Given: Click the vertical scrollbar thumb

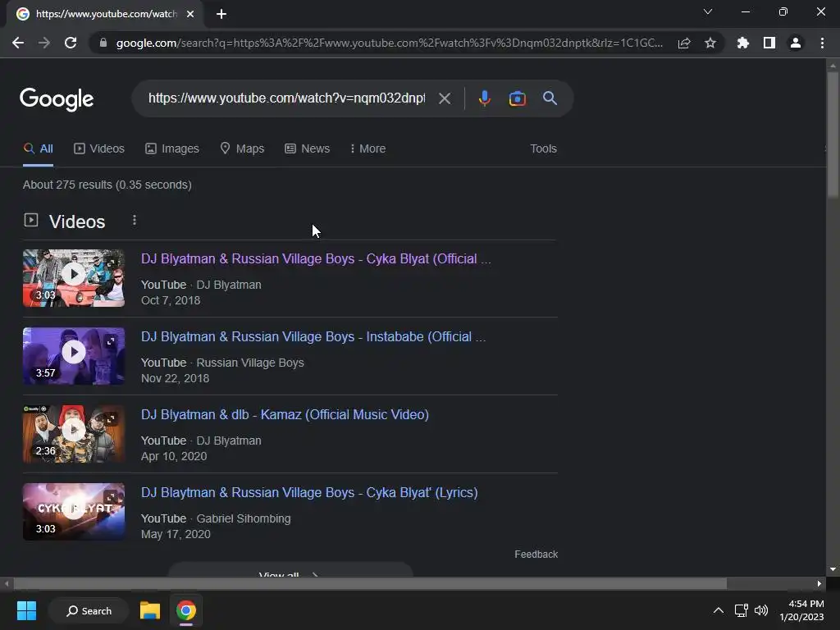Looking at the screenshot, I should [833, 135].
